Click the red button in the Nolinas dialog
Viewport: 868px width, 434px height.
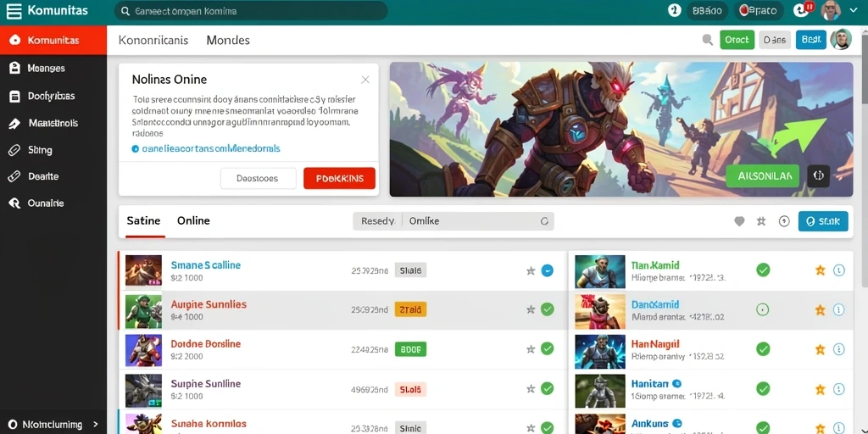(339, 178)
